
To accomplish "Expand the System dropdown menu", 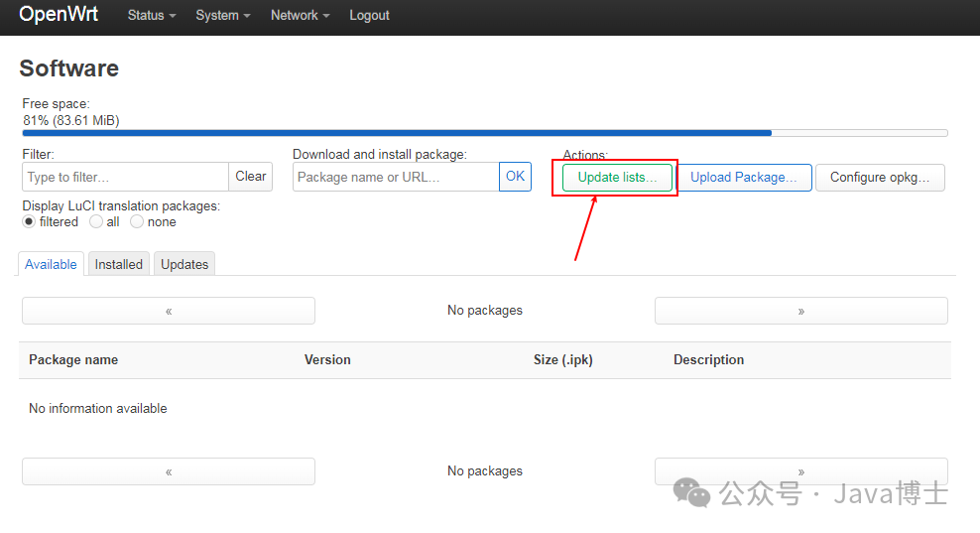I will tap(222, 16).
